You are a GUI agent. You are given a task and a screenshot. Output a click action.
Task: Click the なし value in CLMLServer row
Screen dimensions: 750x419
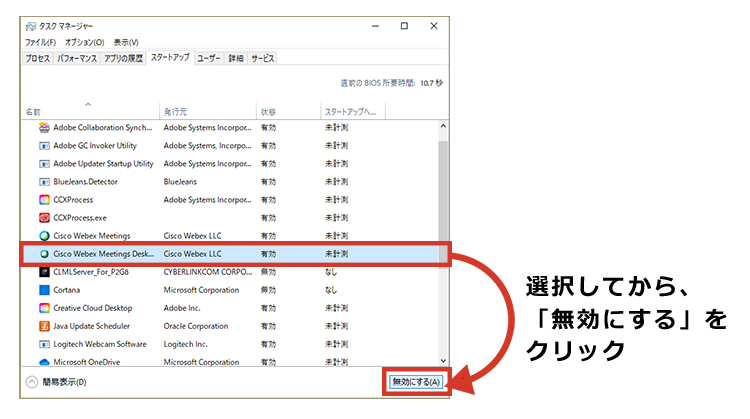pos(331,272)
